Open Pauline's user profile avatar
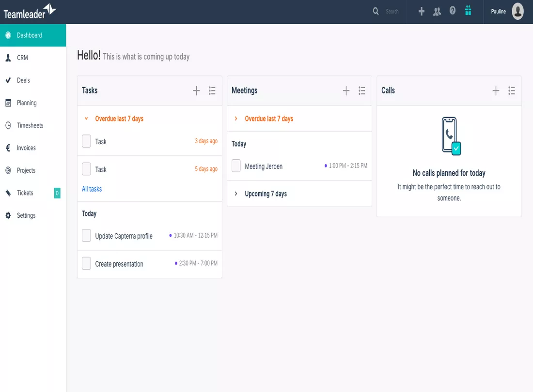Image resolution: width=533 pixels, height=392 pixels. click(x=517, y=12)
